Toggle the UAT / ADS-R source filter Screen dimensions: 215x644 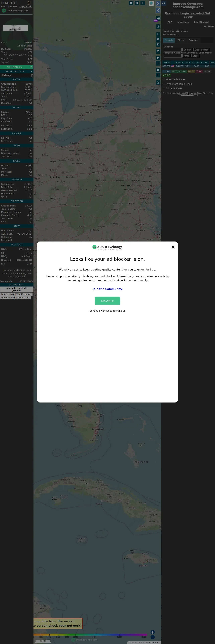click(179, 72)
